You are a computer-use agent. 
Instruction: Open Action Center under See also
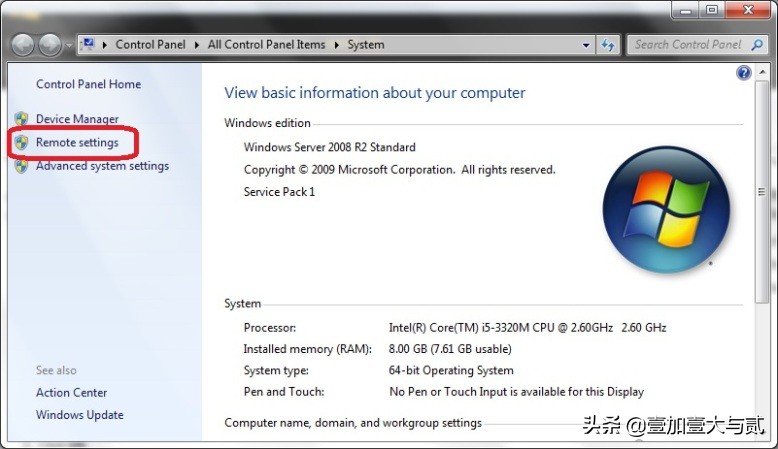coord(71,392)
